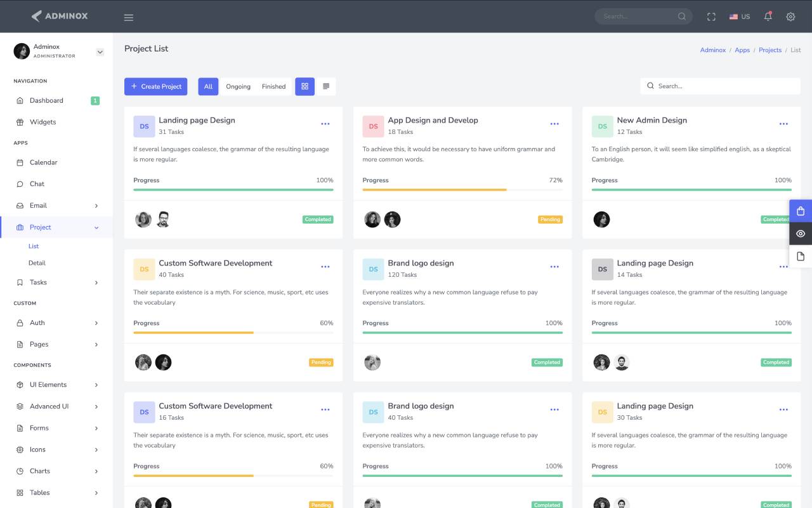Open Widgets in the sidebar
The height and width of the screenshot is (508, 812).
tap(56, 122)
